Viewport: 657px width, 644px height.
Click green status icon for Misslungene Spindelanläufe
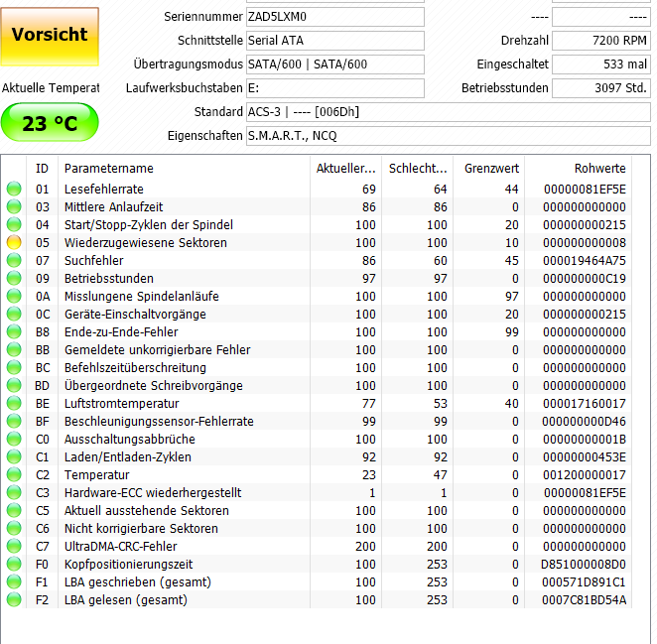coord(14,297)
